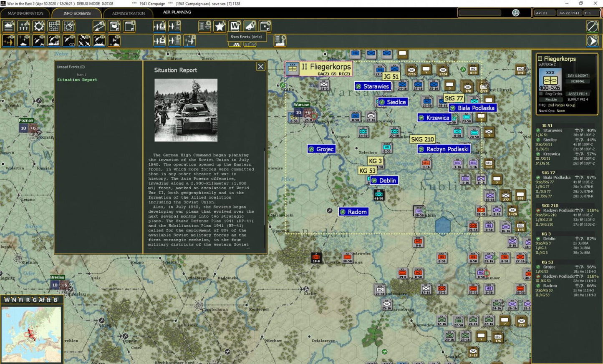Screen dimensions: 603x364
Task: Close the Situation Report window
Action: tap(260, 67)
